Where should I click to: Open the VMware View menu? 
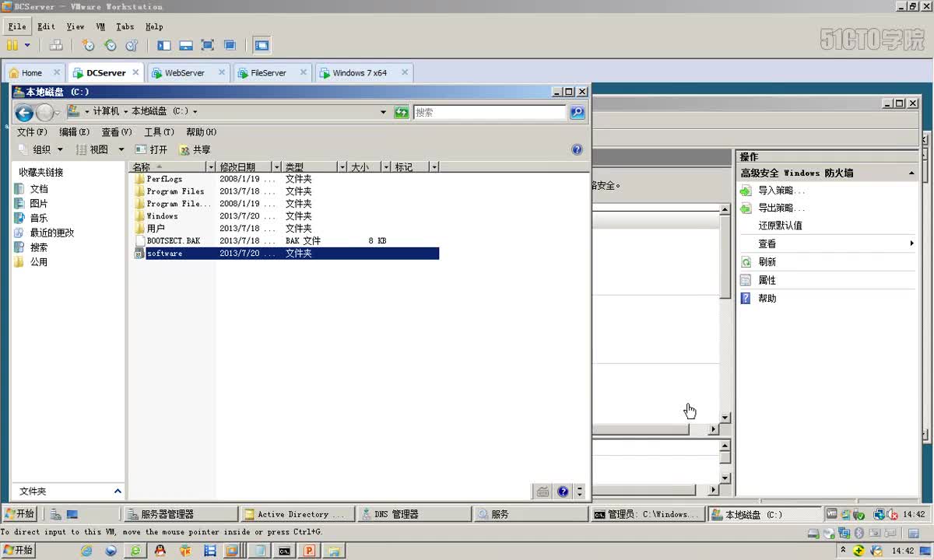[75, 26]
